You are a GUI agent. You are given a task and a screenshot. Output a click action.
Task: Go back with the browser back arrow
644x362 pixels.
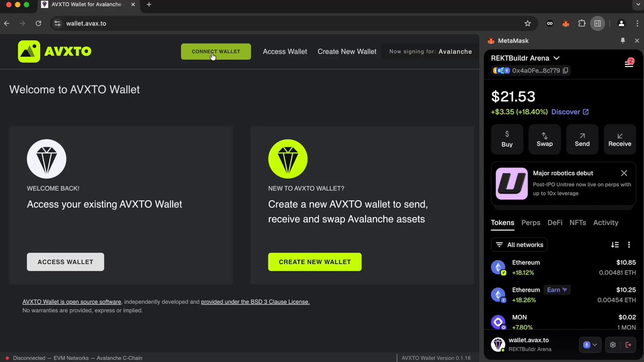[x=7, y=24]
